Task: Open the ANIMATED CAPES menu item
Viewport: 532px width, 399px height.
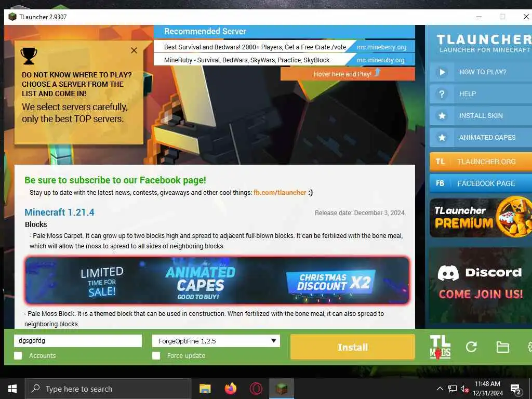Action: tap(481, 137)
